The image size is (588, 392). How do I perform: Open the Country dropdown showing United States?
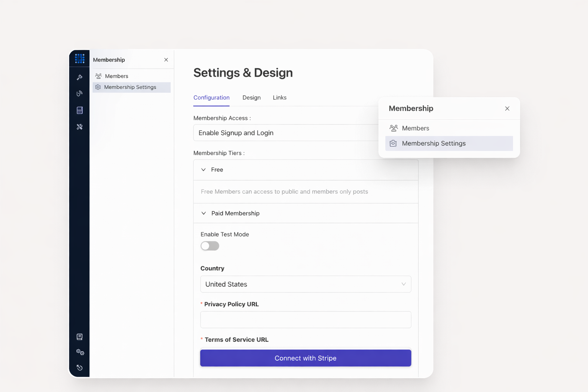click(305, 284)
